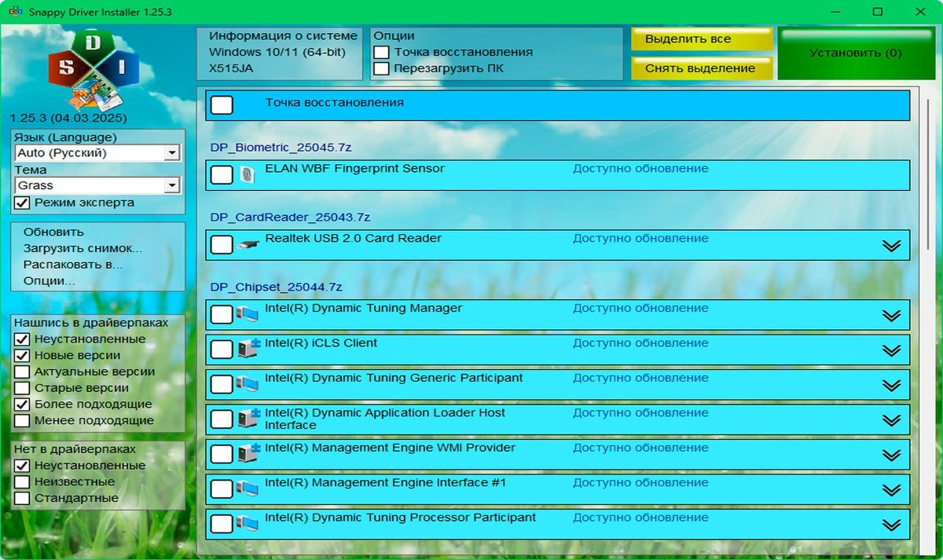943x560 pixels.
Task: Click device icon of Dynamic Tuning Processor Participant
Action: [248, 524]
